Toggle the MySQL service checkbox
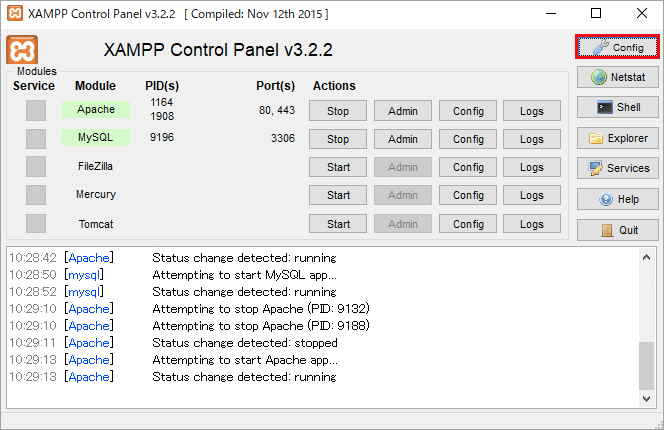This screenshot has width=664, height=430. click(x=36, y=139)
